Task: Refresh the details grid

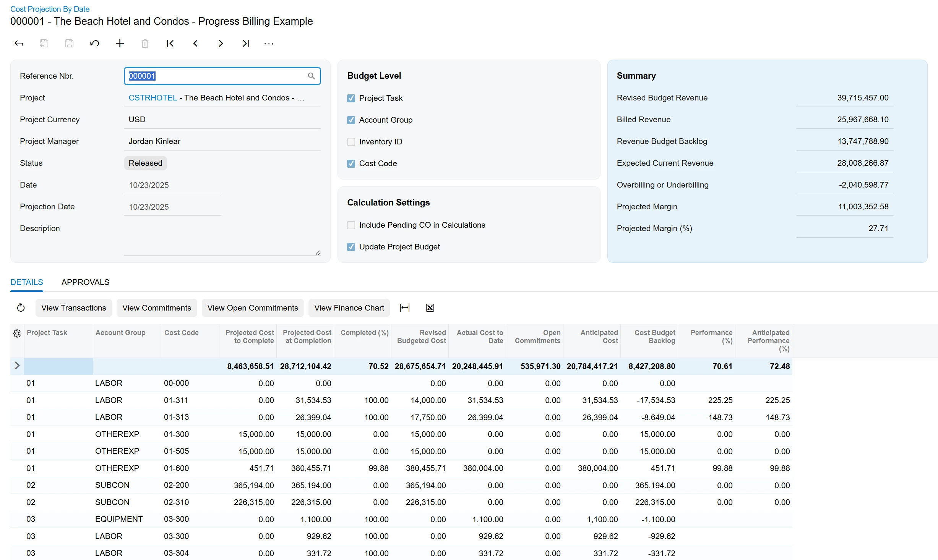Action: (x=21, y=308)
